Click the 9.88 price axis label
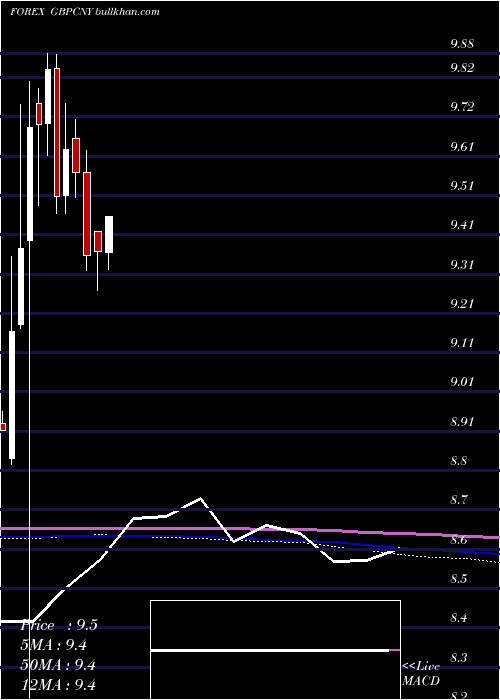The height and width of the screenshot is (700, 500). [x=462, y=44]
